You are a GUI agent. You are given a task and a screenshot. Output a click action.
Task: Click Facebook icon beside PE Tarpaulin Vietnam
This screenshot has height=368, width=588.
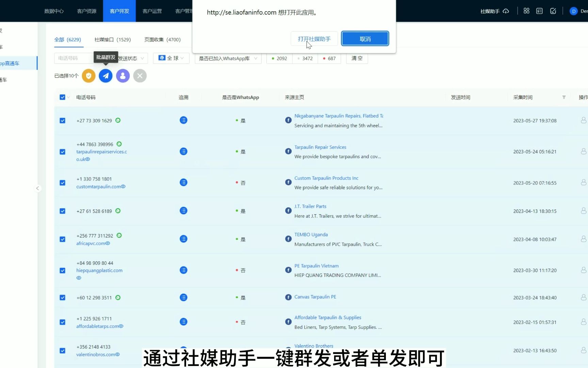click(x=288, y=270)
